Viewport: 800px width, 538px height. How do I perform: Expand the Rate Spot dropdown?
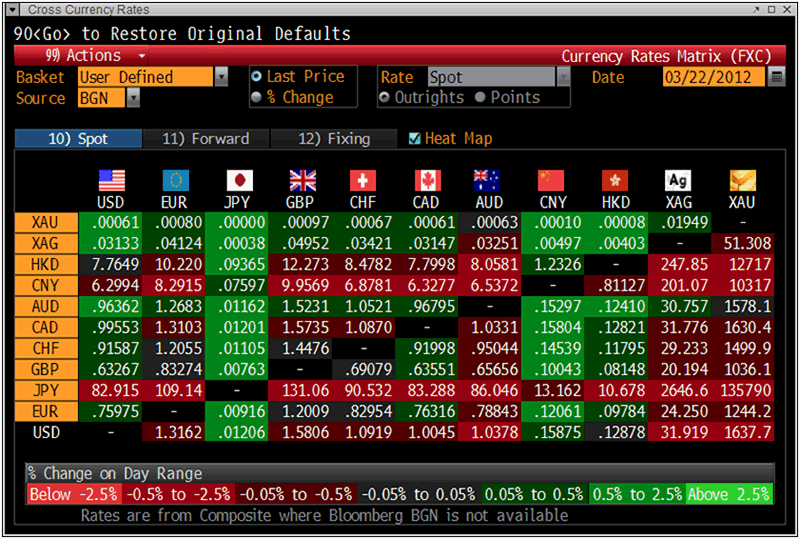(563, 77)
